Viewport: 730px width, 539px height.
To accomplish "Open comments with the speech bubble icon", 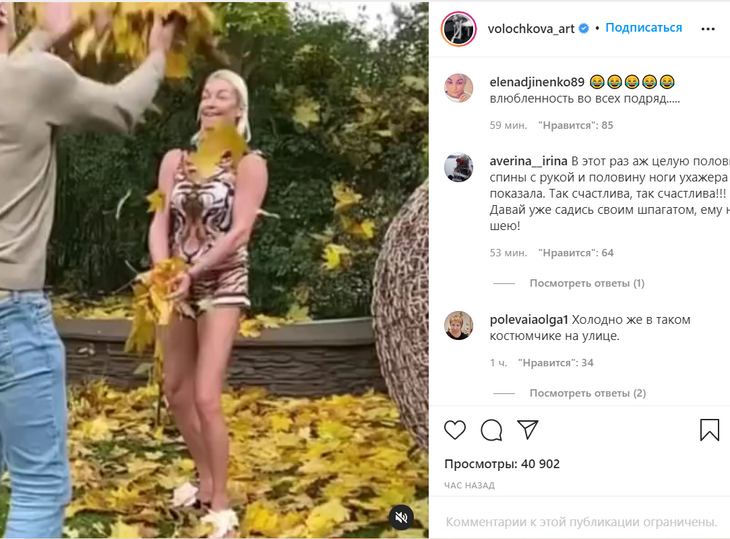I will (x=491, y=430).
